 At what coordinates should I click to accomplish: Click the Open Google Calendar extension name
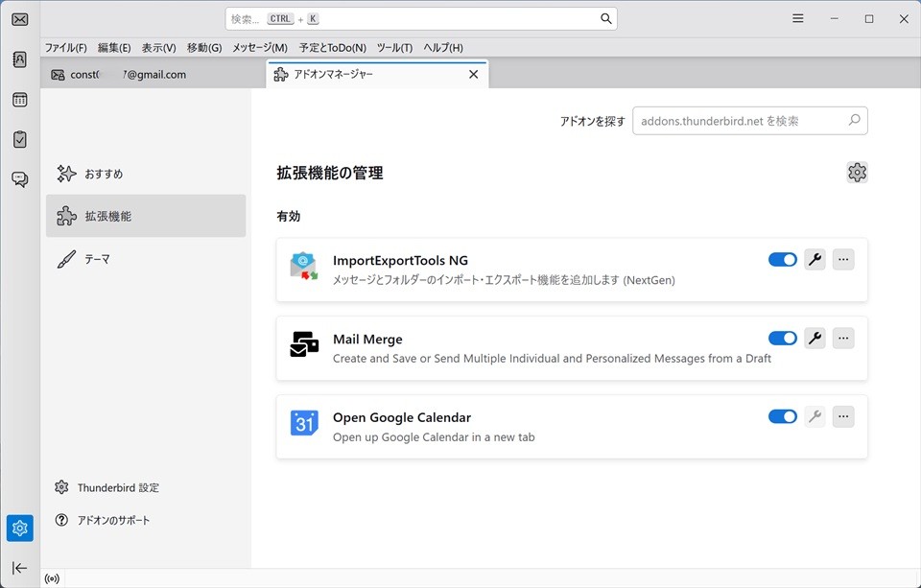coord(402,417)
